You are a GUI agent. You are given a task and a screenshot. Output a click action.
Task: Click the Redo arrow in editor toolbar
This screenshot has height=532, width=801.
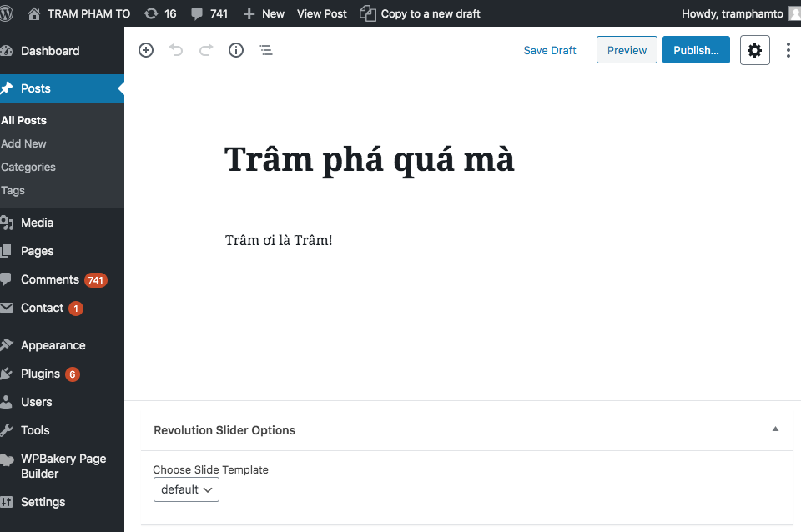tap(206, 50)
